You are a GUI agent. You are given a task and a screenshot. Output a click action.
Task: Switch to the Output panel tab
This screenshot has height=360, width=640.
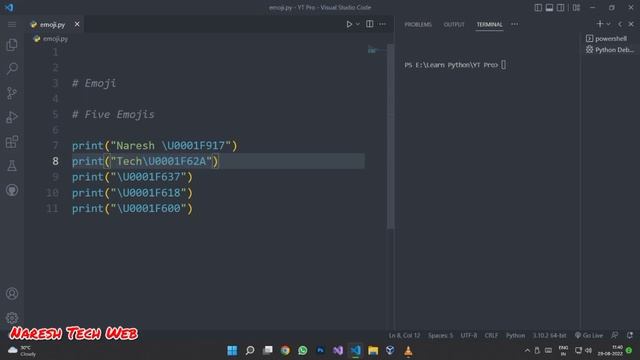pos(454,24)
